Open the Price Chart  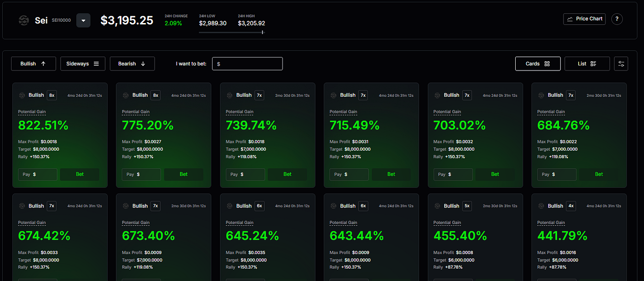[584, 19]
